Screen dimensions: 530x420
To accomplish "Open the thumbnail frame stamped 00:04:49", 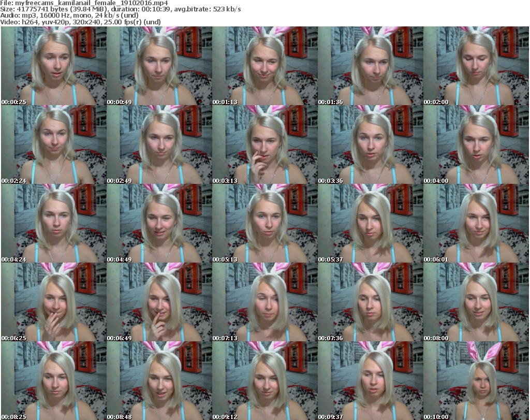I will coord(159,224).
